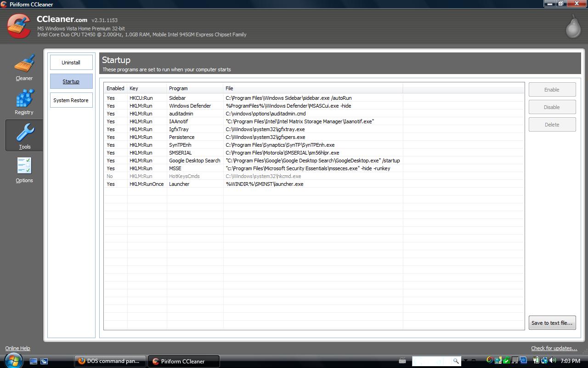This screenshot has width=588, height=368.
Task: Sort by the File column header
Action: (313, 88)
